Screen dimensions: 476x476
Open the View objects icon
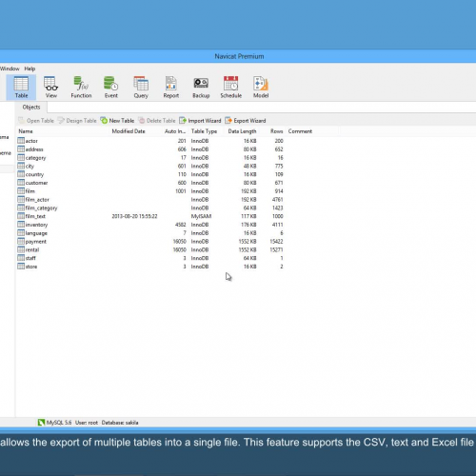click(x=50, y=88)
